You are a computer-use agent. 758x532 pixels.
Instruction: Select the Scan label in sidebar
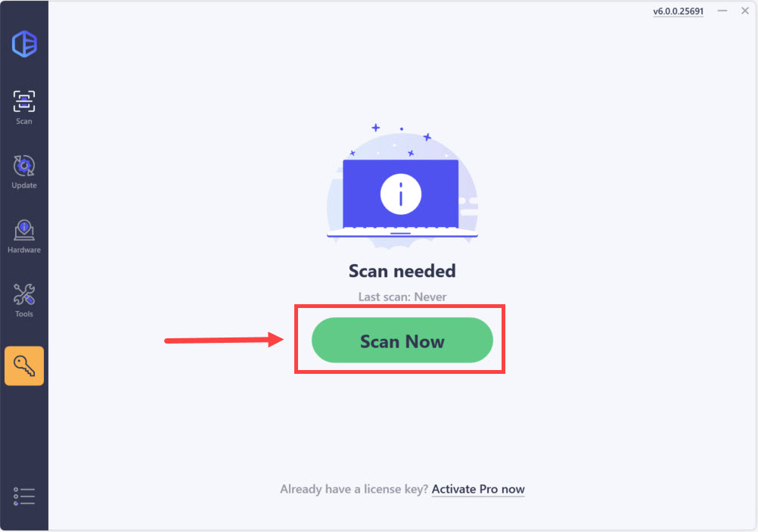tap(23, 121)
